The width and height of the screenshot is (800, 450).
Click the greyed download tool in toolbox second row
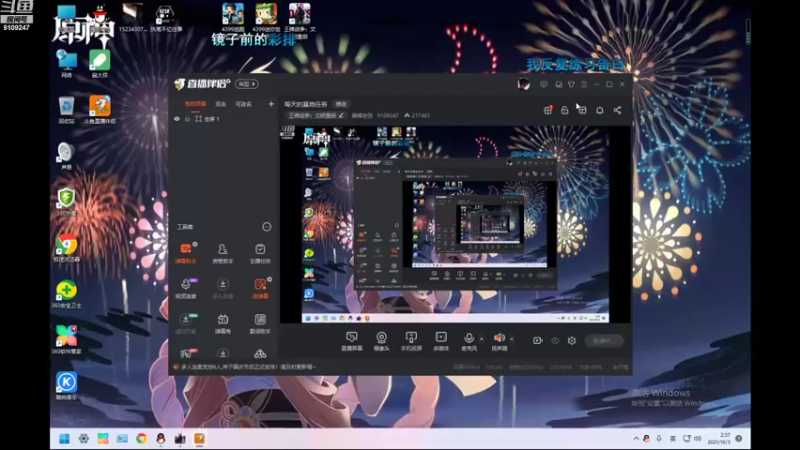click(222, 288)
